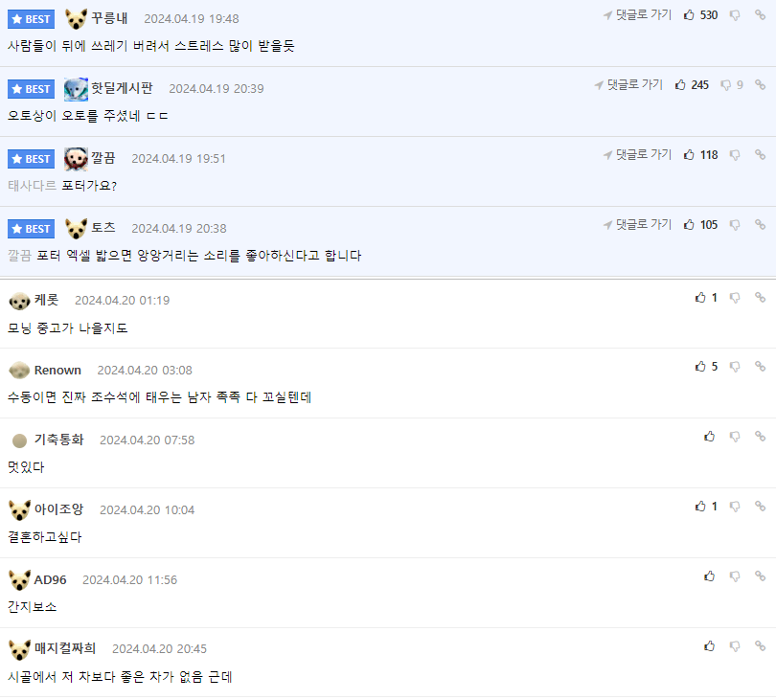Click 깔끔's profile picture
This screenshot has height=700, width=776.
(x=77, y=159)
